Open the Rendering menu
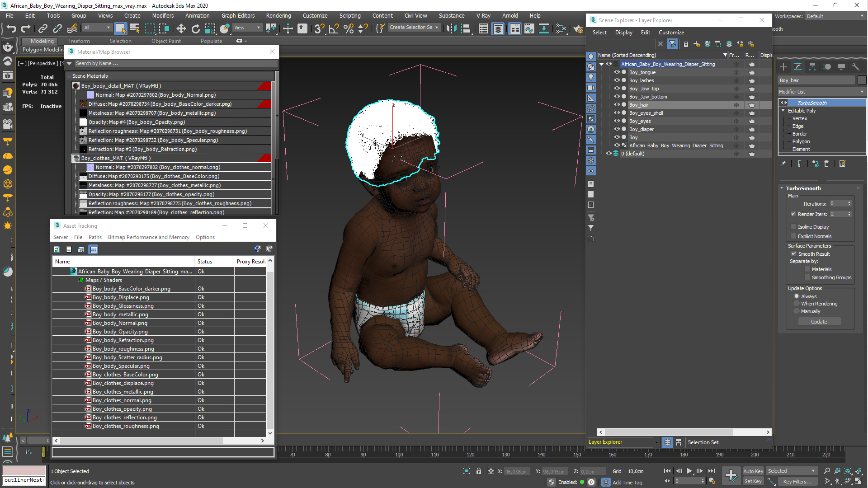 (278, 15)
